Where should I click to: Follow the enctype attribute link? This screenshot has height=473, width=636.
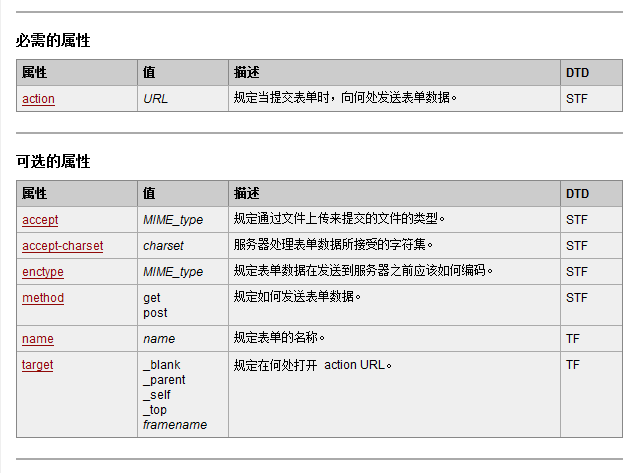[43, 271]
